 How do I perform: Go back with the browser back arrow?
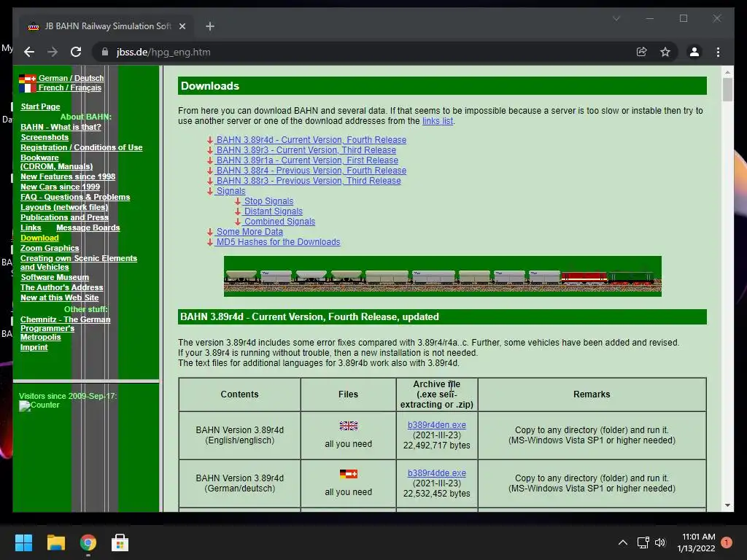(x=29, y=52)
